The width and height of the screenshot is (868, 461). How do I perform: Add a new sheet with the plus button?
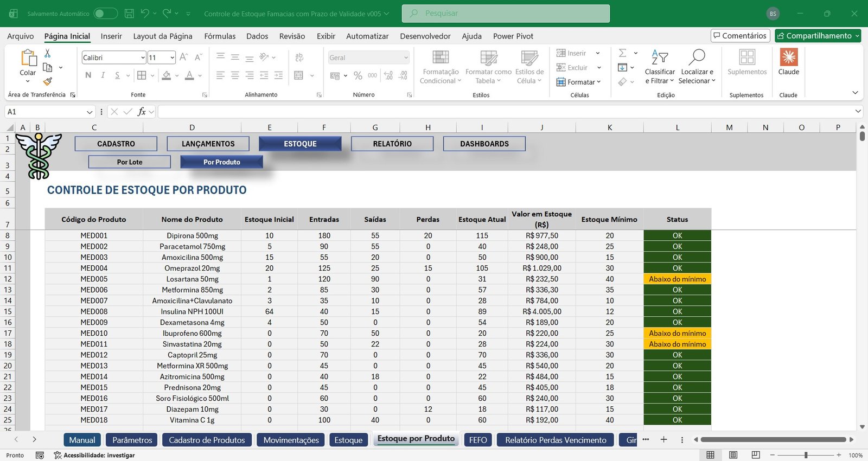pyautogui.click(x=663, y=439)
